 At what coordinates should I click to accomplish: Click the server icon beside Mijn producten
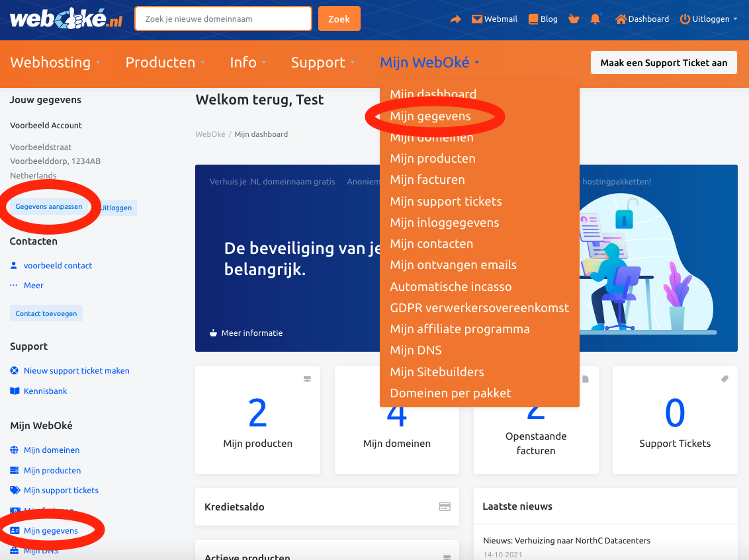coord(15,470)
